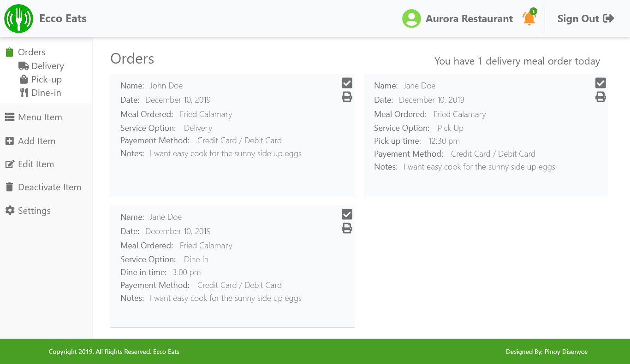
Task: Print John Doe's delivery order
Action: [x=347, y=97]
